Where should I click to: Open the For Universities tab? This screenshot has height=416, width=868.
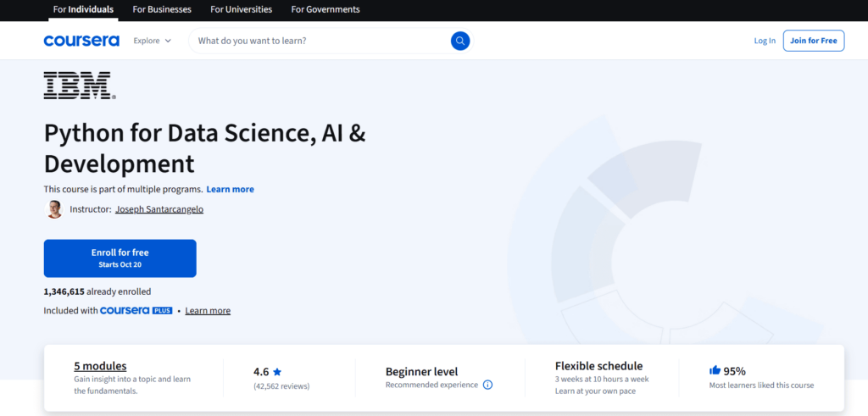tap(241, 9)
